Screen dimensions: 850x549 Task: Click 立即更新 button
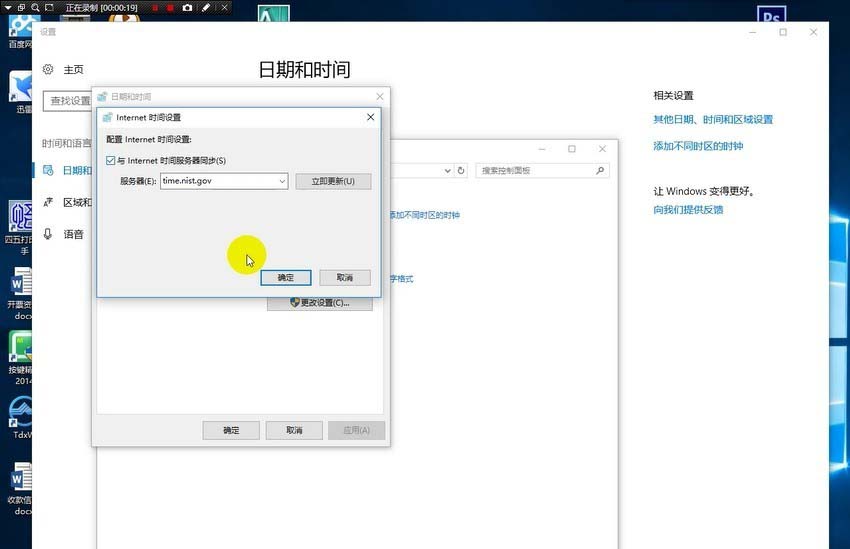[333, 181]
